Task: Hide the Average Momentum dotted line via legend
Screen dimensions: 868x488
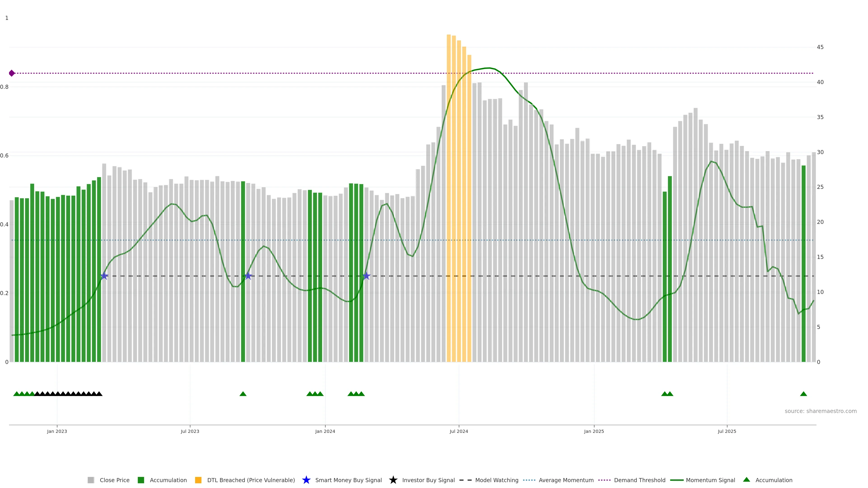Action: click(x=566, y=480)
